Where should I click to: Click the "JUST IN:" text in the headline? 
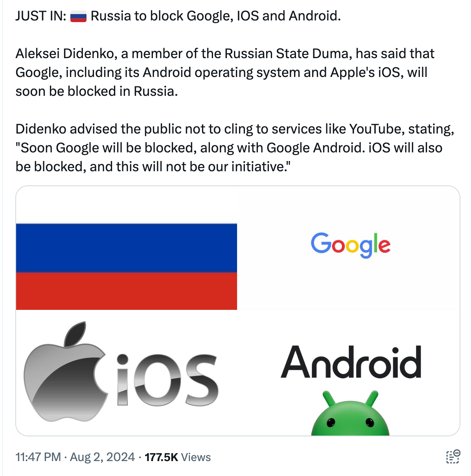(x=40, y=16)
